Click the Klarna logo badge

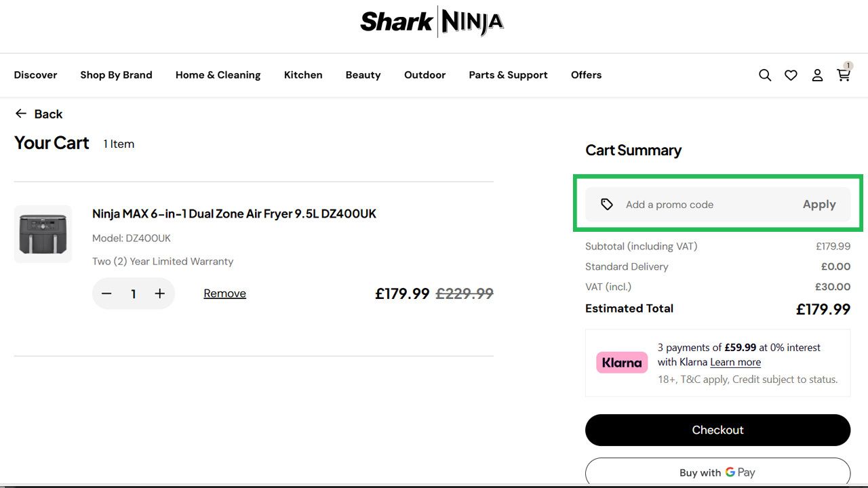click(622, 363)
